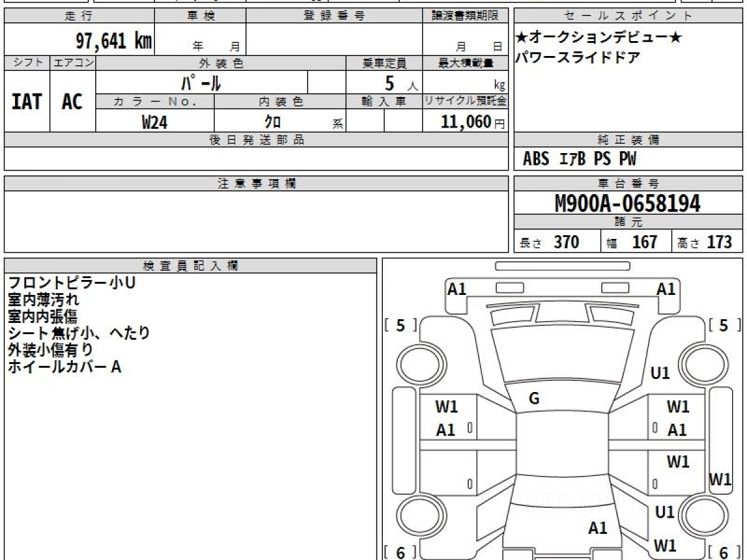Image resolution: width=747 pixels, height=560 pixels.
Task: Select the 輸入車 header
Action: click(x=384, y=101)
